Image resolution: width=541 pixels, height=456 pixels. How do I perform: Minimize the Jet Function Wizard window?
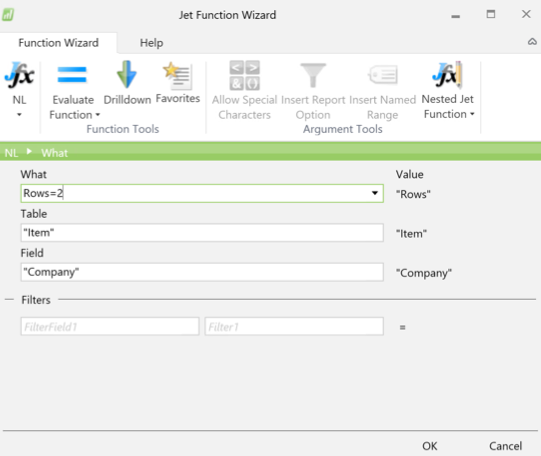(x=455, y=16)
